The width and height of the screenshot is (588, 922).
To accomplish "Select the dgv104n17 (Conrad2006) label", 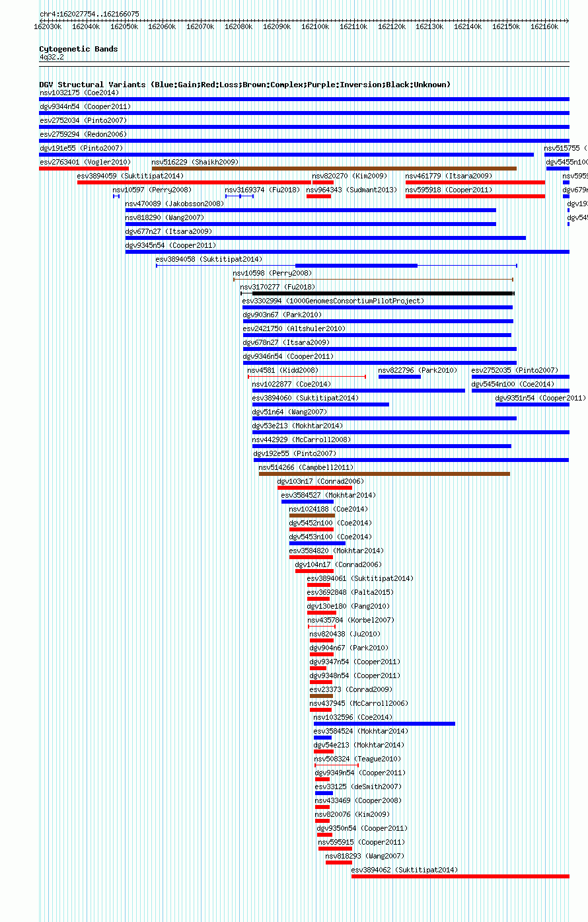I will click(x=338, y=564).
